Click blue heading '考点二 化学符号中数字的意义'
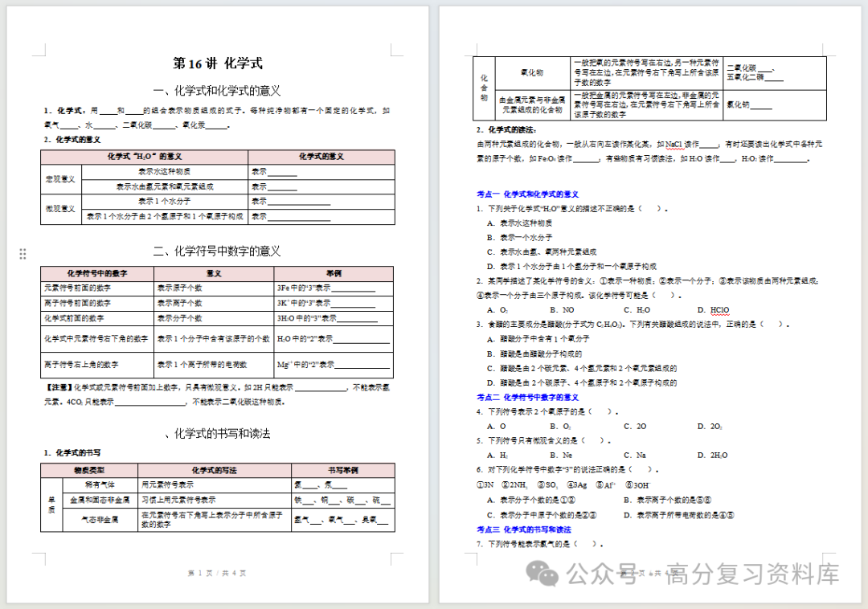This screenshot has height=609, width=868. 527,397
